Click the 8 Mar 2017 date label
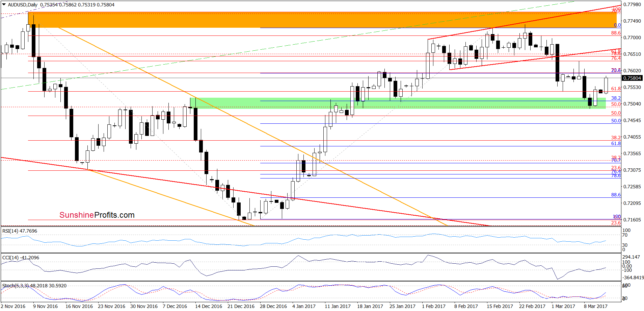Viewport: 644px width, 311px height. click(596, 306)
